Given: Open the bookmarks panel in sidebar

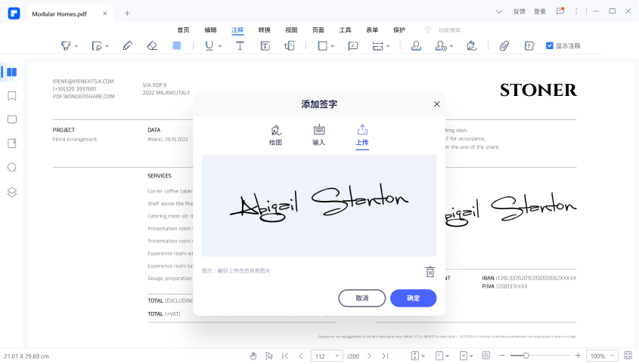Looking at the screenshot, I should click(12, 96).
